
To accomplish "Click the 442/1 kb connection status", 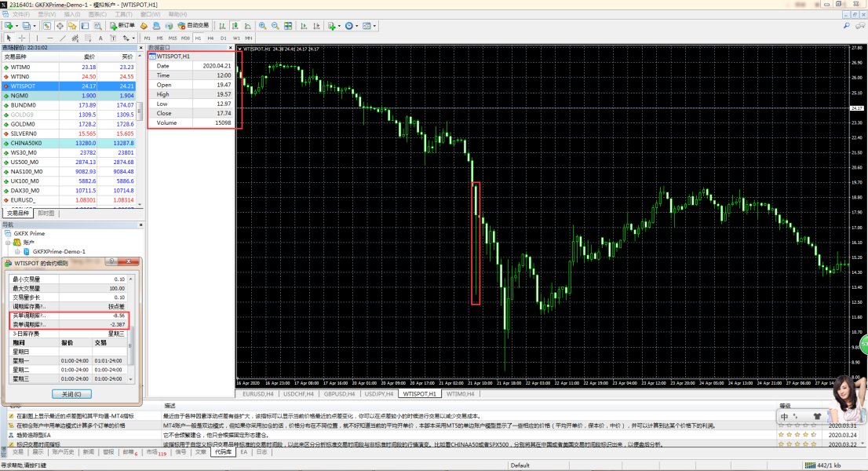I will 823,466.
